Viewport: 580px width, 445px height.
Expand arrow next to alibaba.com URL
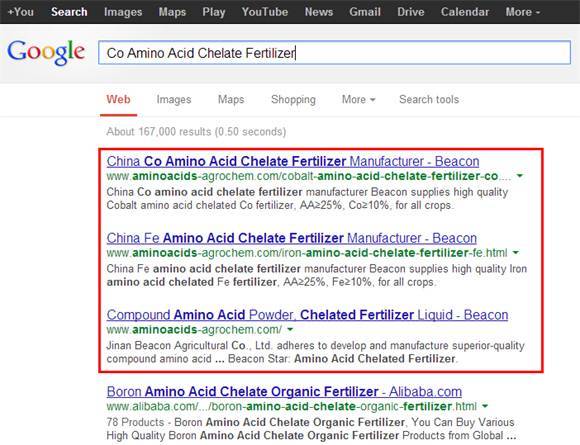pos(485,406)
